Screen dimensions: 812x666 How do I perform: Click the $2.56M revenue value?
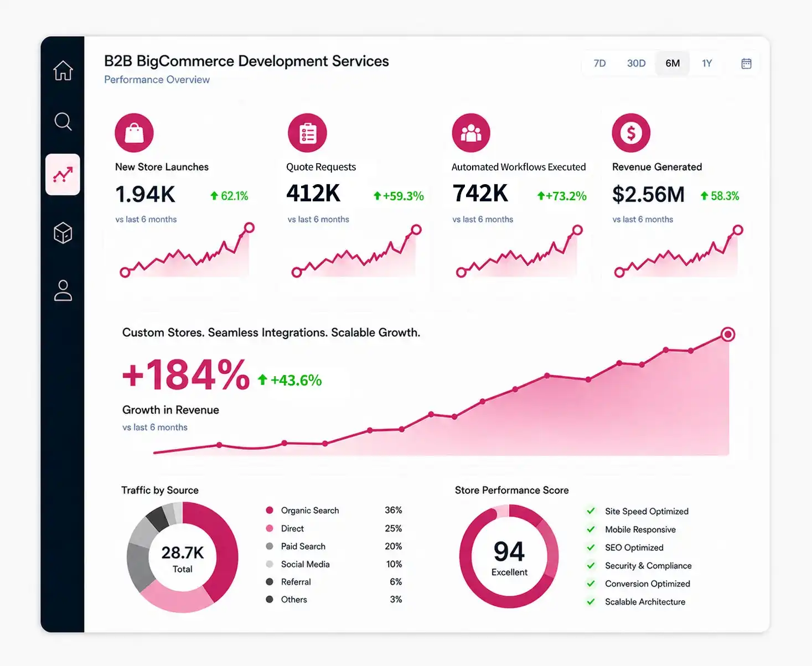click(x=648, y=194)
